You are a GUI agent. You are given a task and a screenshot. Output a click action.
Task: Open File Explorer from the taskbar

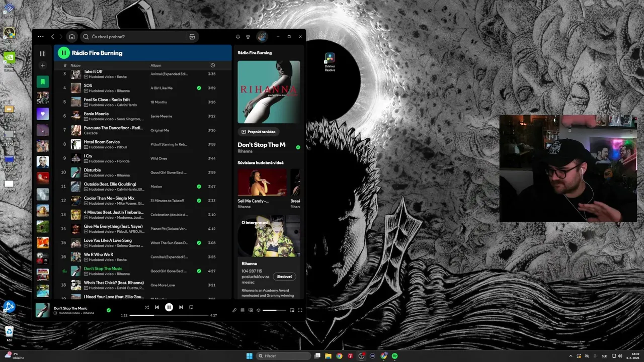[328, 356]
